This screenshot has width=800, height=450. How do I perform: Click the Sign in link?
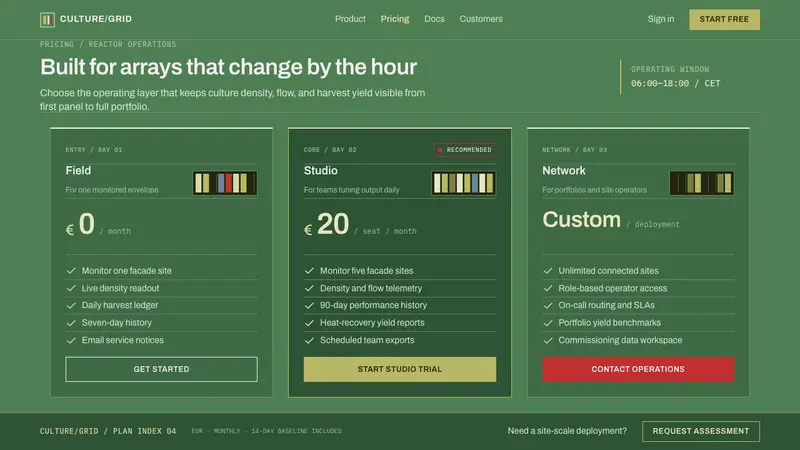click(x=661, y=19)
